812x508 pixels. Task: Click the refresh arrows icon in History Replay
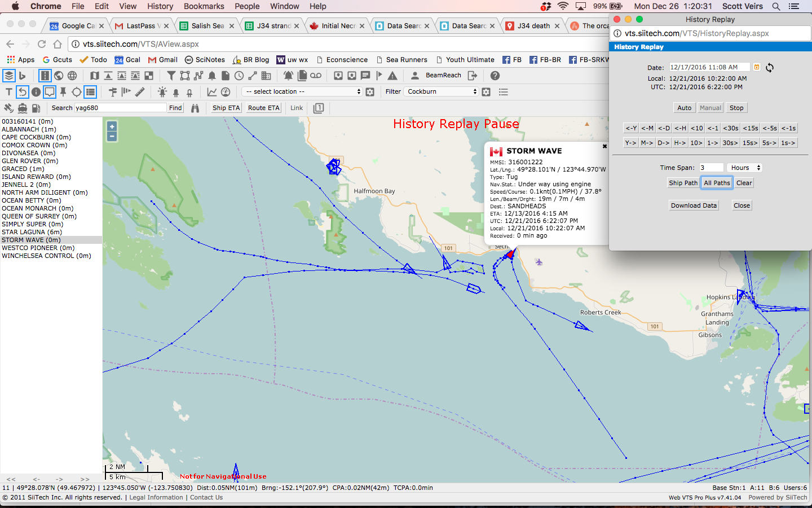pos(770,67)
